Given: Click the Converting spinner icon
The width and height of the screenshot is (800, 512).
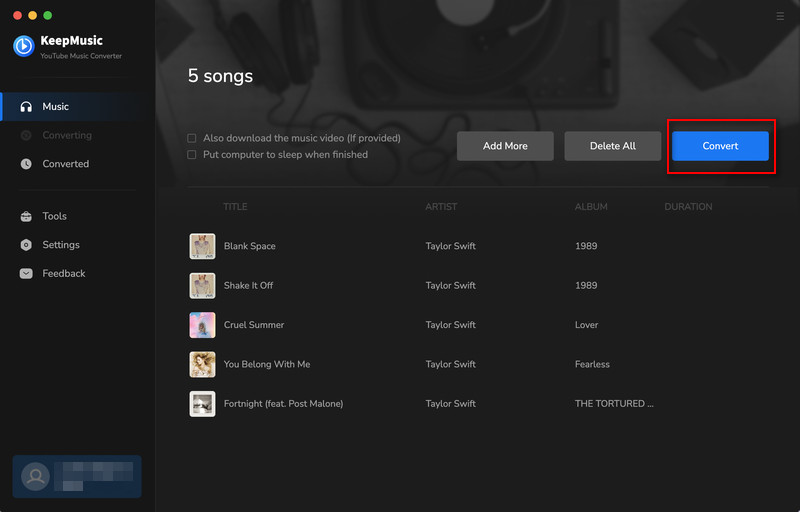Looking at the screenshot, I should [26, 135].
